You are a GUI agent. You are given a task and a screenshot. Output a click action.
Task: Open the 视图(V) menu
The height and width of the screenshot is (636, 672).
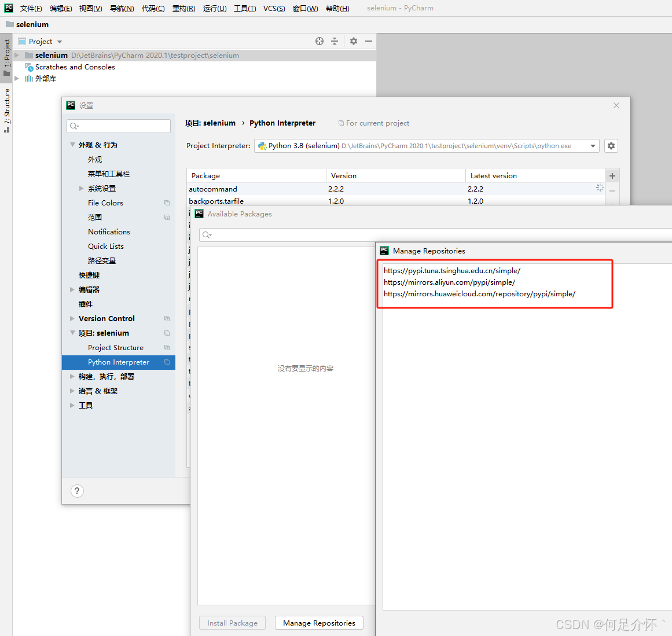(90, 8)
